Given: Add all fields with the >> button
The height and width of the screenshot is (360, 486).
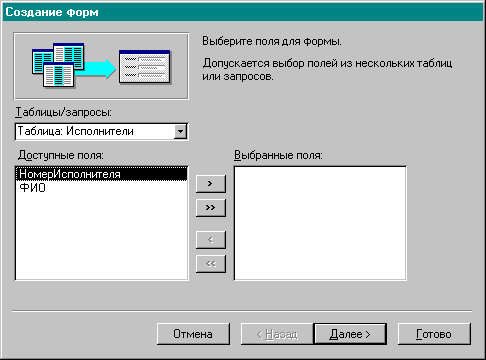Looking at the screenshot, I should tap(211, 208).
